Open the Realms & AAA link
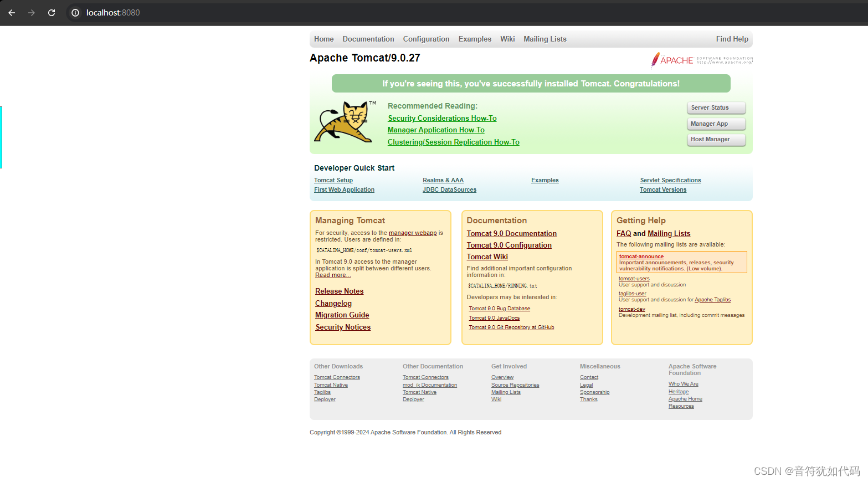Viewport: 868px width, 482px height. [x=443, y=180]
